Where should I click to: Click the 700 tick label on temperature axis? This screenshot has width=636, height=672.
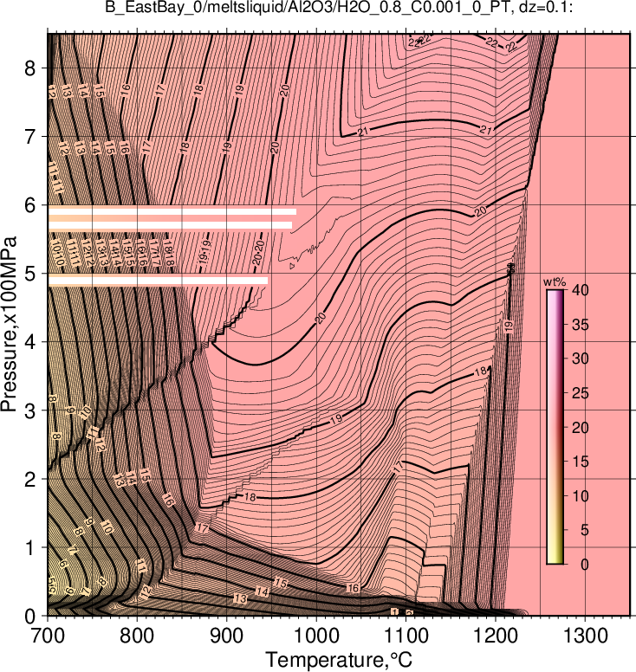click(x=48, y=636)
